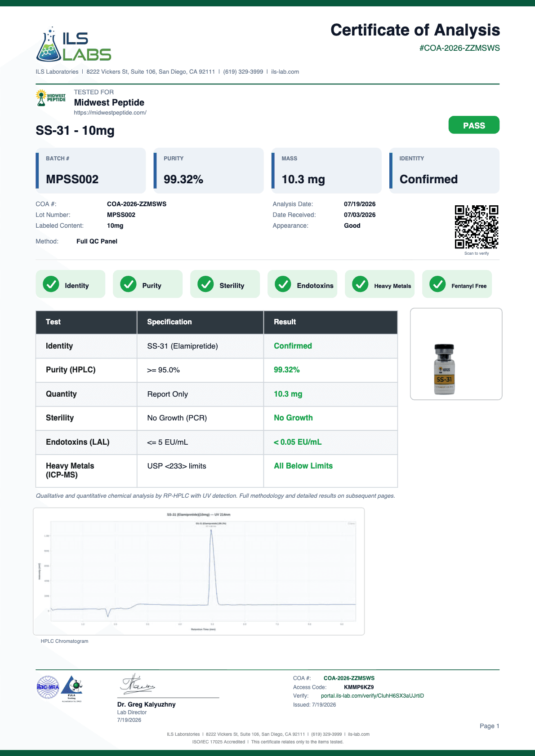This screenshot has width=535, height=756.
Task: Click the SS-31 - 10mg product heading
Action: [75, 131]
